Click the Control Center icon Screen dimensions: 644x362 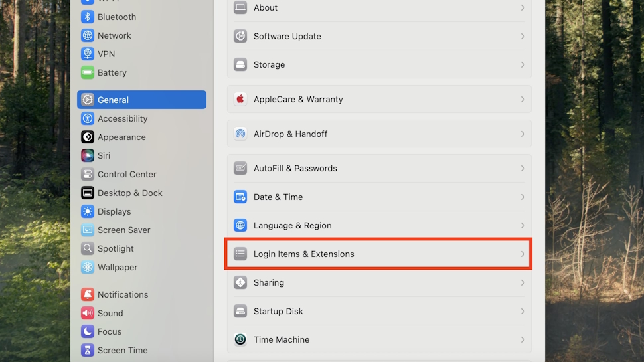pyautogui.click(x=87, y=174)
